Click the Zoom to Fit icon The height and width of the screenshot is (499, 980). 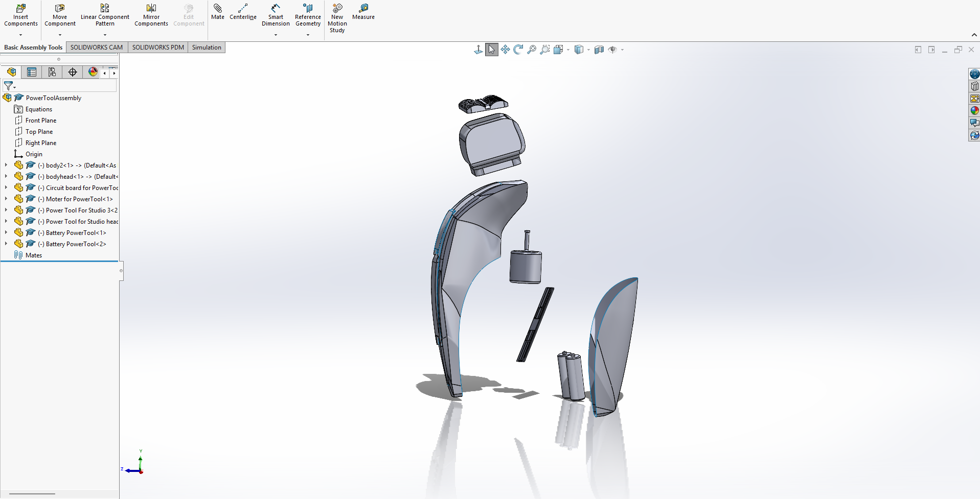[x=532, y=50]
